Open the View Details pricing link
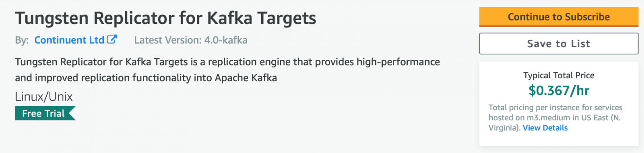Screen dimensions: 644x153 click(545, 128)
